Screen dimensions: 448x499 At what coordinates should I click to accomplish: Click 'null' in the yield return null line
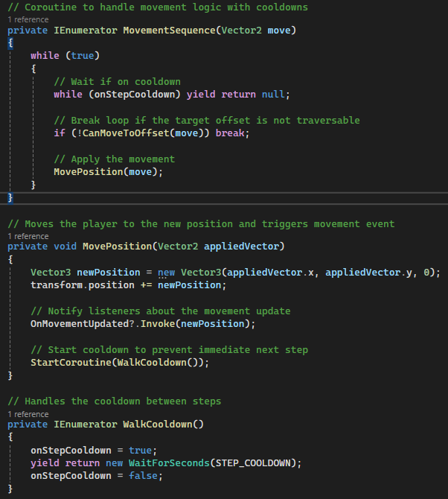click(273, 94)
